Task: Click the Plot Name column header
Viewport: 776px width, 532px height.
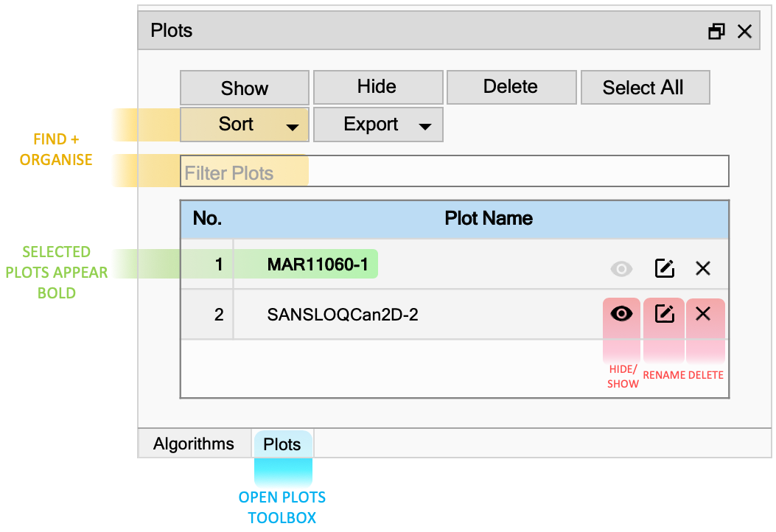Action: (489, 218)
